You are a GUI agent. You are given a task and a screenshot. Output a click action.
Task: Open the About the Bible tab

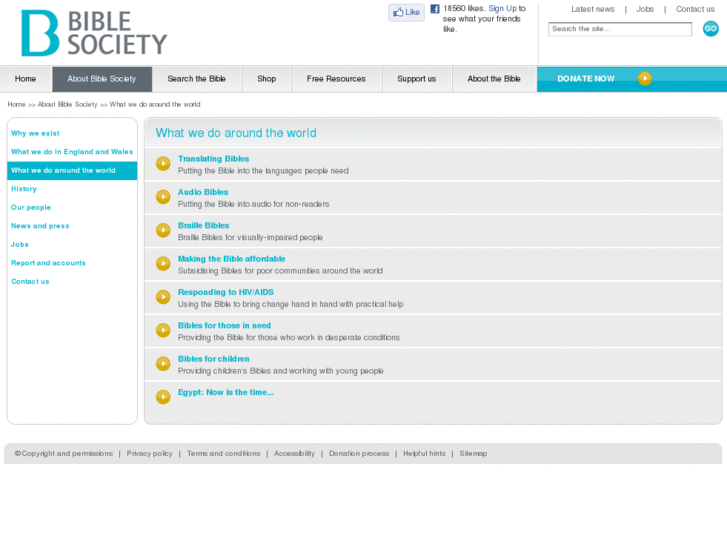pos(494,79)
